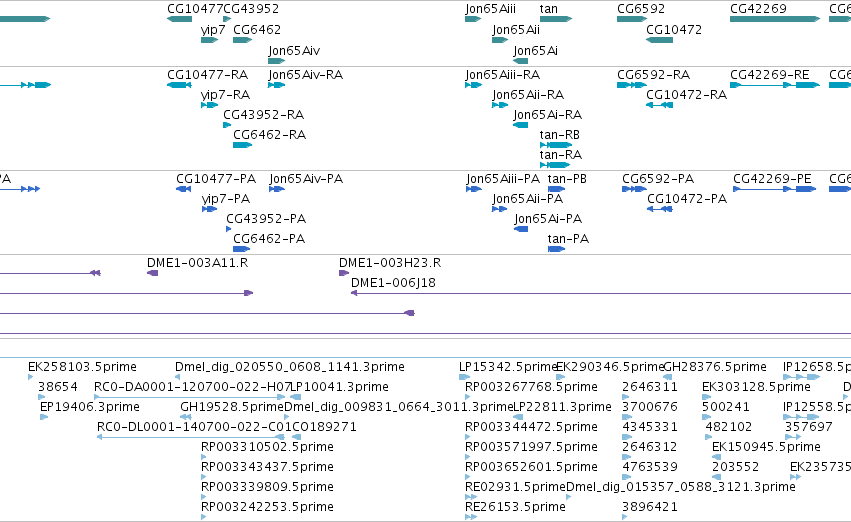Click the LP15342.5prime EST label
This screenshot has width=851, height=522.
[x=509, y=367]
